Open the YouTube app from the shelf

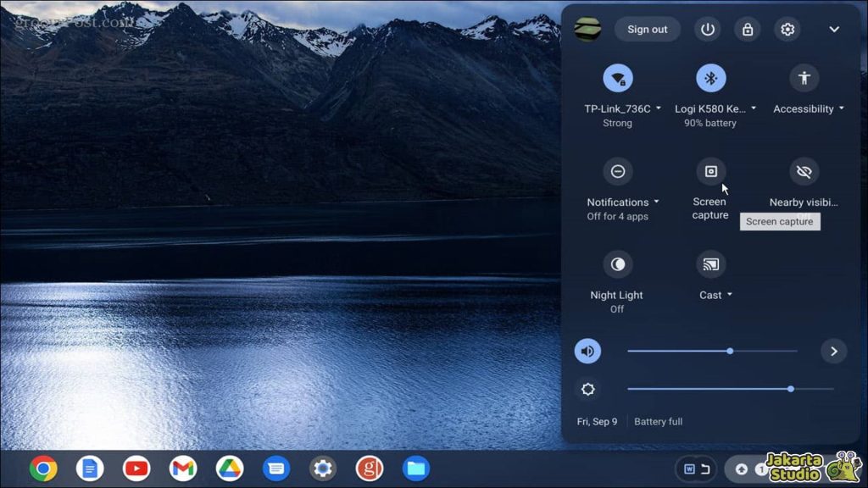coord(136,468)
